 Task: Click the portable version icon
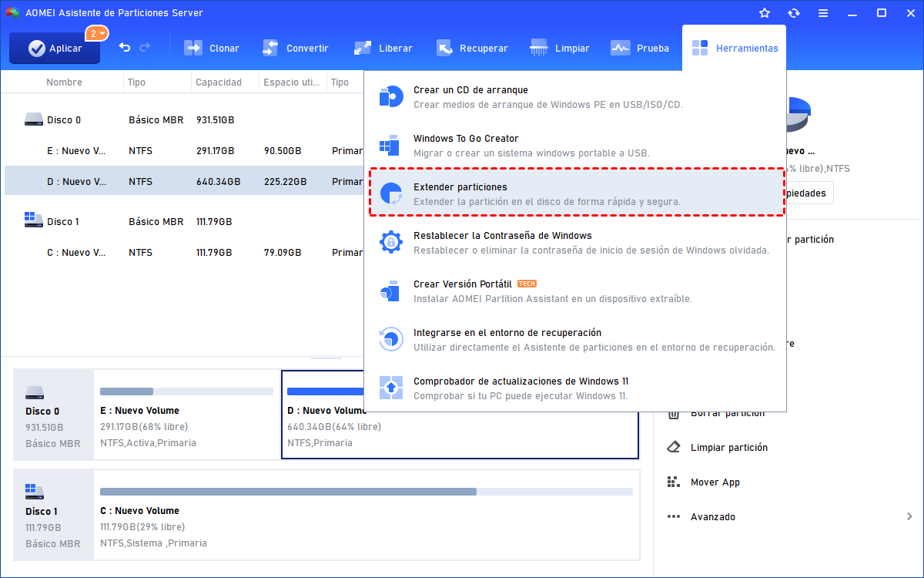[x=390, y=291]
